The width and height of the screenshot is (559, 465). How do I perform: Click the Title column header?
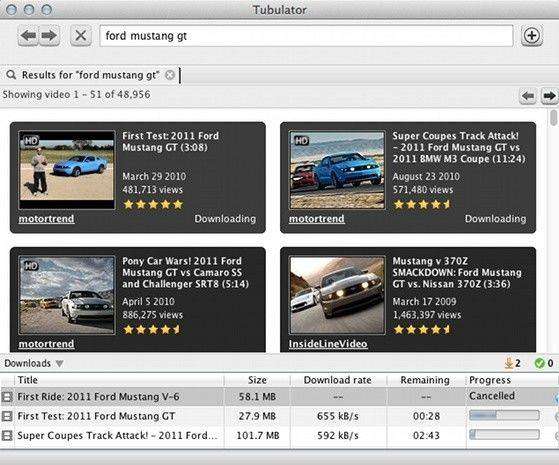[119, 380]
